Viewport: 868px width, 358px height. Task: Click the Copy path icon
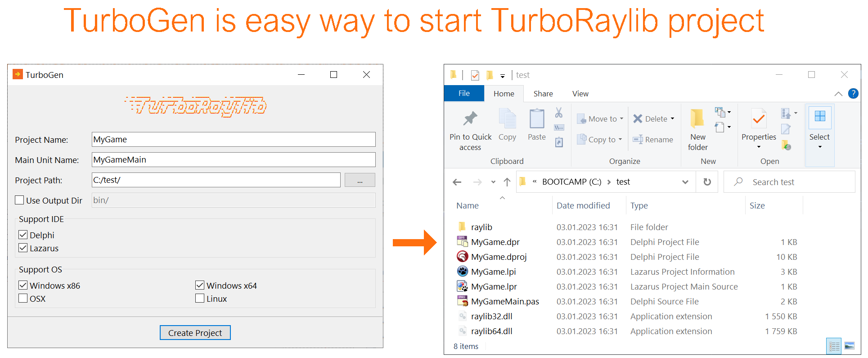coord(559,127)
